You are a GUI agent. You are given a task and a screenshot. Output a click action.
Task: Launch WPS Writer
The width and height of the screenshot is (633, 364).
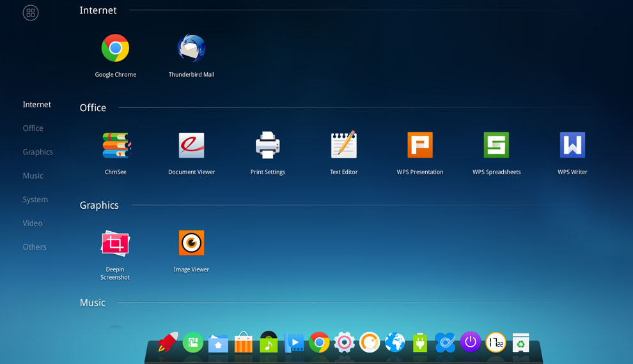[x=572, y=145]
